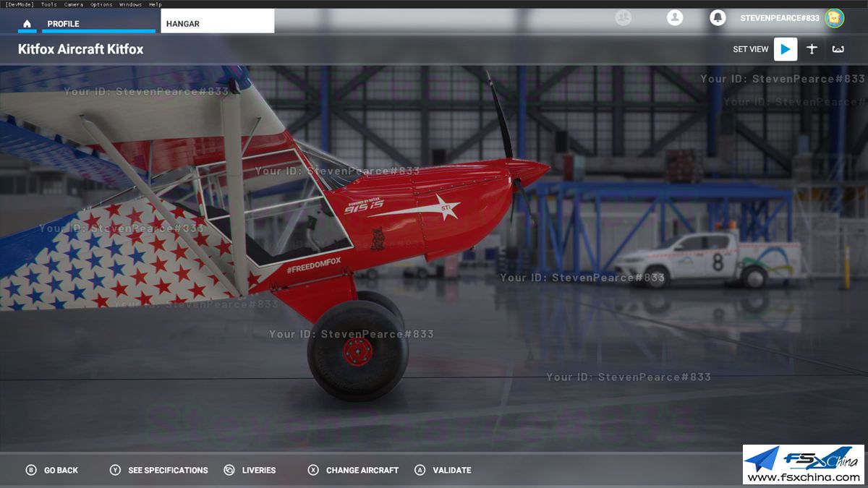Click the A controller glyph
Screen dimensions: 868x488
(420, 470)
